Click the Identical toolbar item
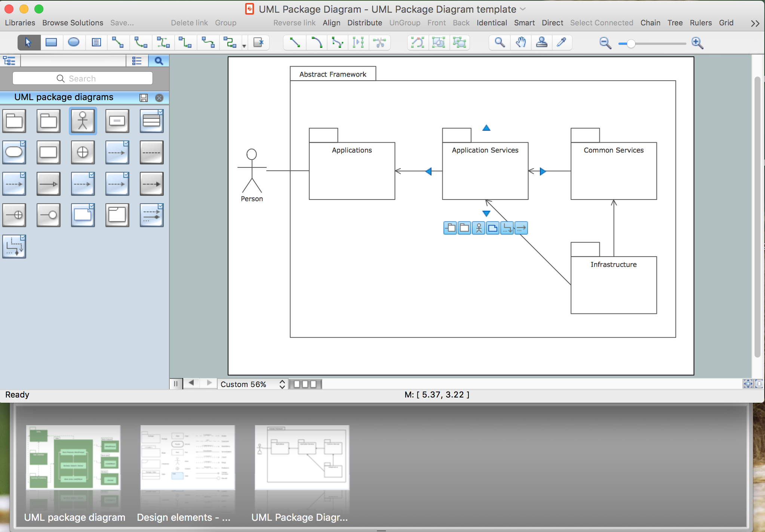Image resolution: width=765 pixels, height=532 pixels. [x=492, y=23]
